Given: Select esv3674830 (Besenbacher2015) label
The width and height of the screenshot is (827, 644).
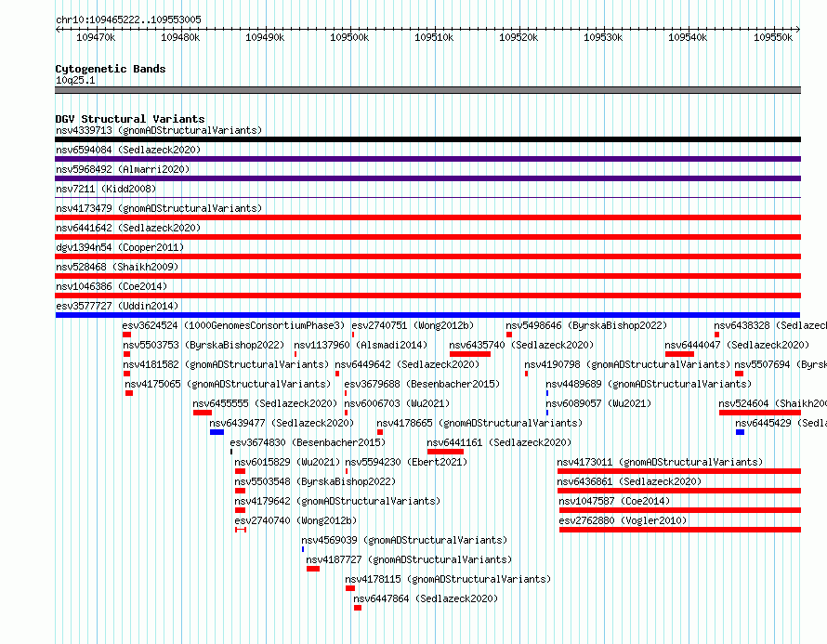Looking at the screenshot, I should [x=308, y=442].
